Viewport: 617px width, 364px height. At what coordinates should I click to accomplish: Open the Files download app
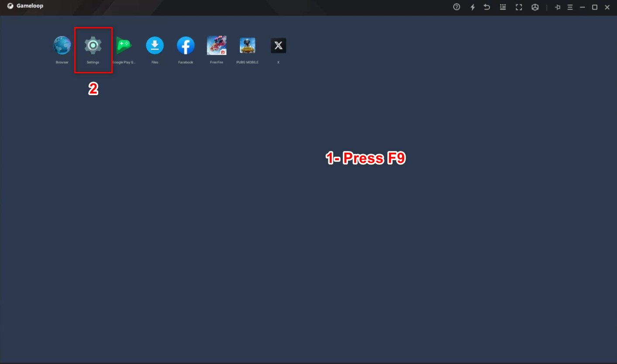pos(155,46)
